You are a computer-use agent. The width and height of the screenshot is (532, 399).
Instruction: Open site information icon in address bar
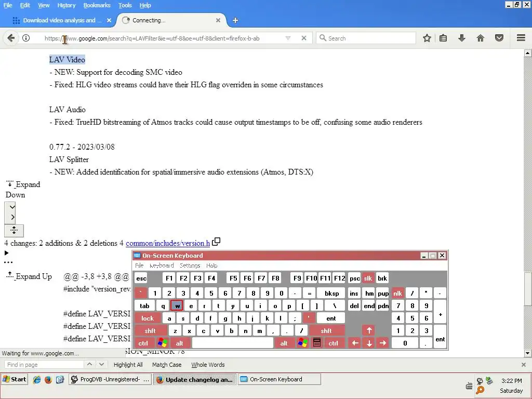click(x=26, y=38)
